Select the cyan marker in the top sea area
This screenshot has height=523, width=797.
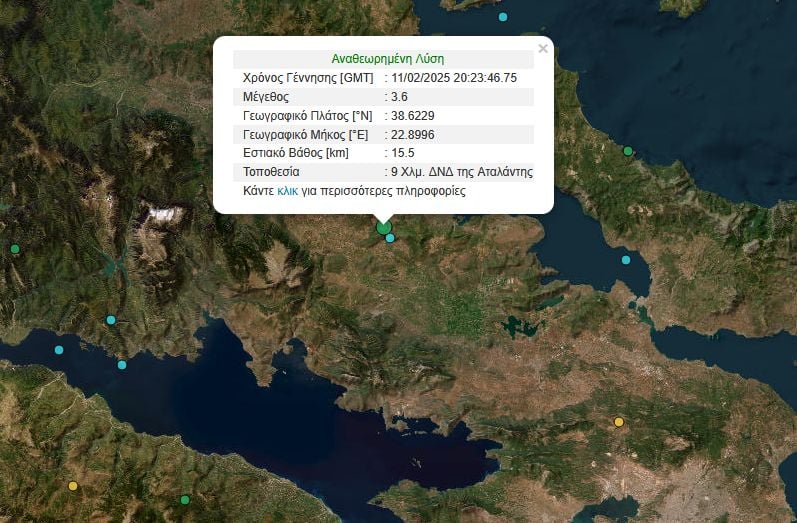click(x=503, y=17)
